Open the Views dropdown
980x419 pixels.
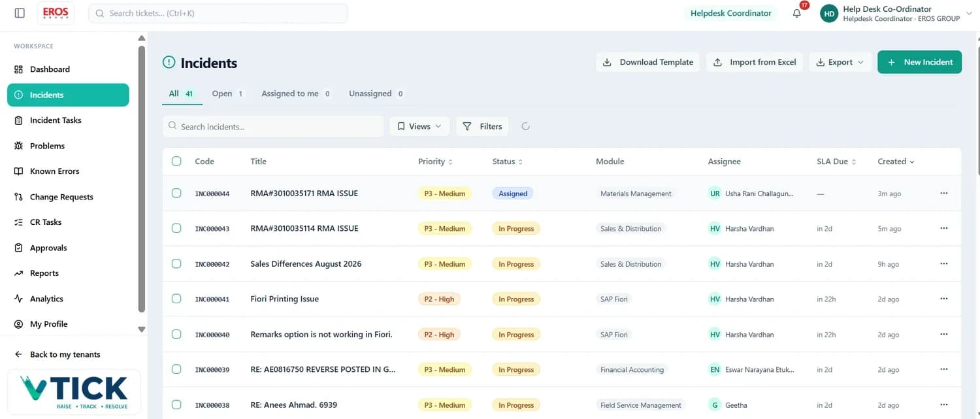coord(419,126)
